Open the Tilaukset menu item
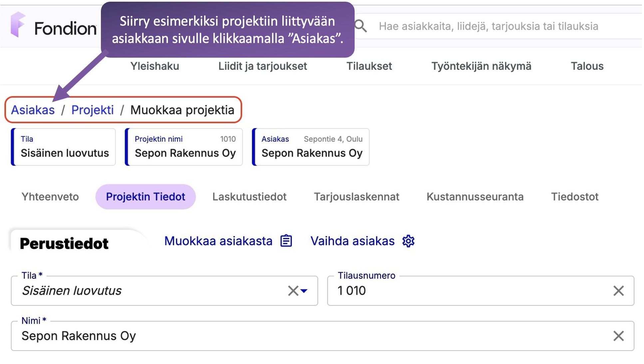Image resolution: width=644 pixels, height=364 pixels. pyautogui.click(x=369, y=66)
